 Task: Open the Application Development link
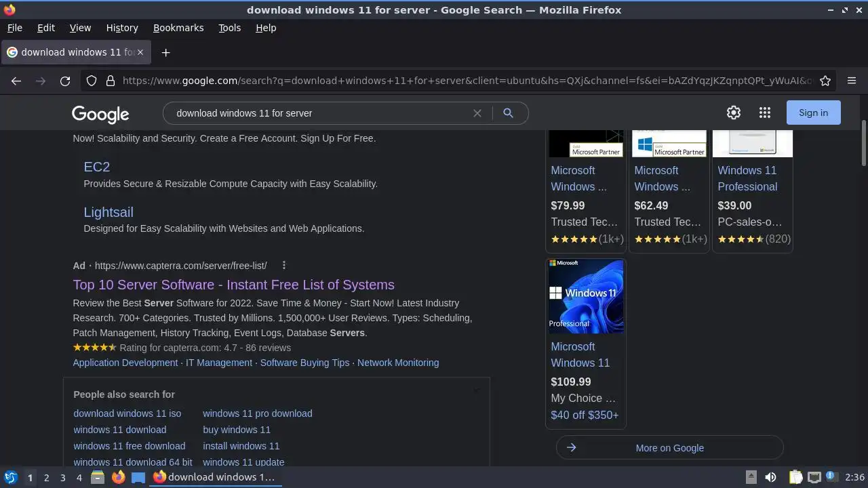(125, 363)
